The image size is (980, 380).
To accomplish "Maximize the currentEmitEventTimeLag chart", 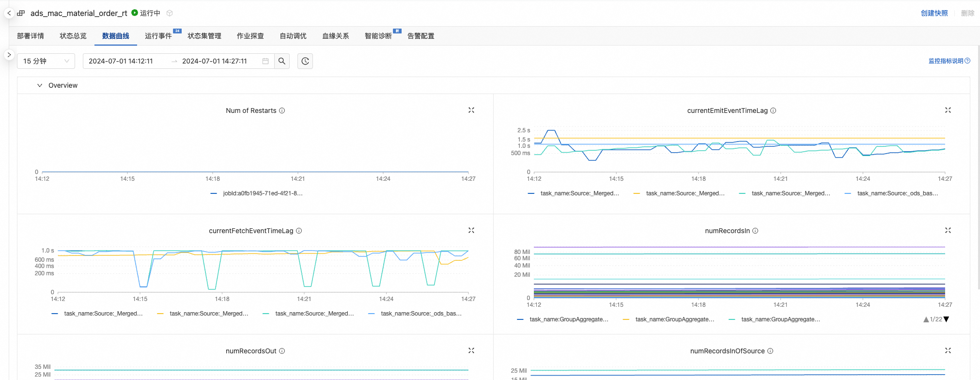I will [948, 111].
